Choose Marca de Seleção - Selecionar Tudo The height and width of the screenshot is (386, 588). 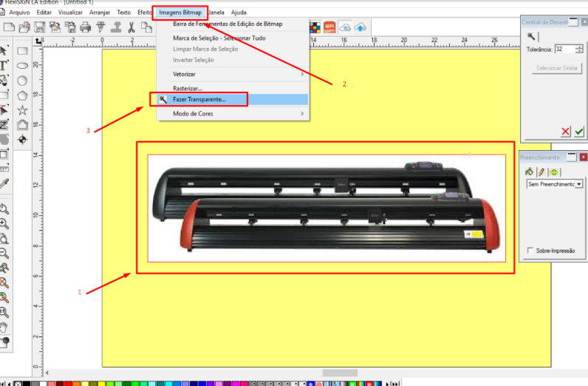(x=233, y=38)
